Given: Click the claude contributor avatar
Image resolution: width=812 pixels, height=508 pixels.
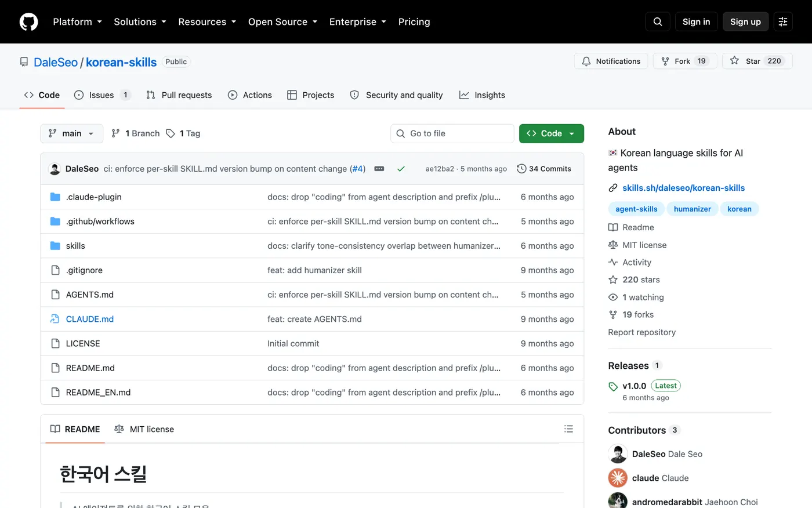Looking at the screenshot, I should tap(618, 478).
